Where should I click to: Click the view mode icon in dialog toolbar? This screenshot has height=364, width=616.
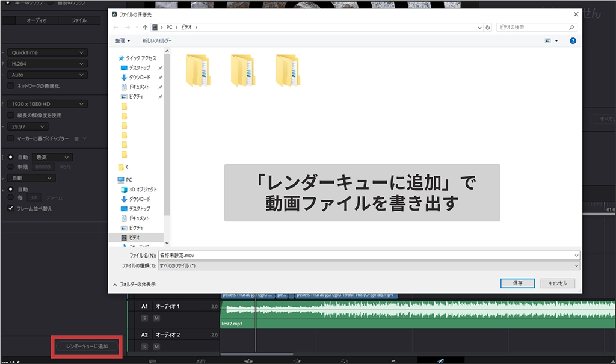point(547,40)
